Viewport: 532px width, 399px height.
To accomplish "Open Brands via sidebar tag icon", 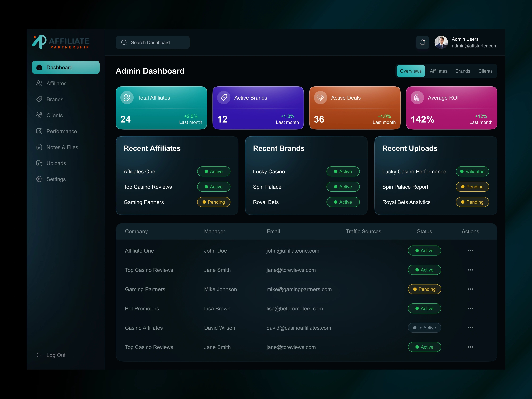I will click(39, 99).
